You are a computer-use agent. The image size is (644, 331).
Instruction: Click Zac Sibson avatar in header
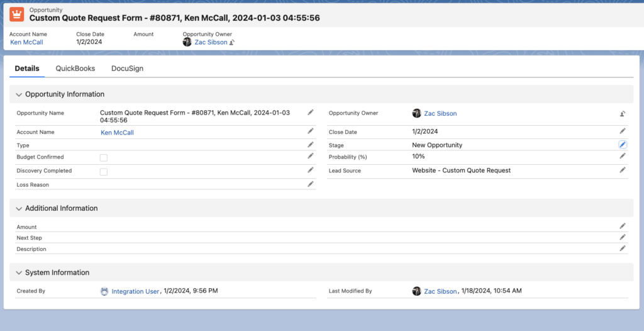[x=187, y=42]
